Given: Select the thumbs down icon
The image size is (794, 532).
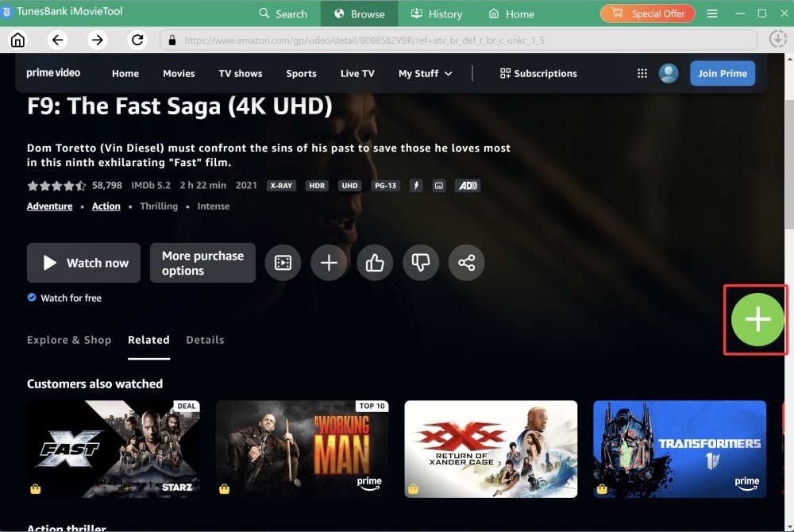Looking at the screenshot, I should (x=421, y=263).
